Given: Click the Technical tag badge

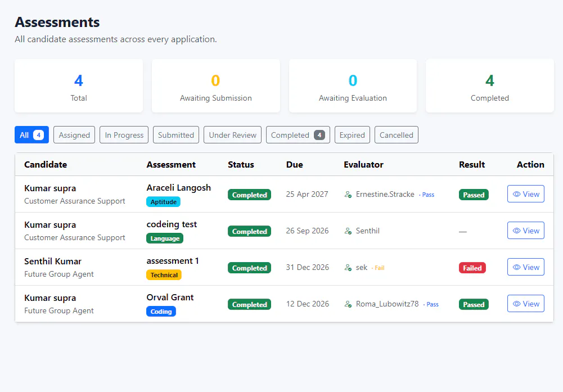Looking at the screenshot, I should [x=164, y=275].
